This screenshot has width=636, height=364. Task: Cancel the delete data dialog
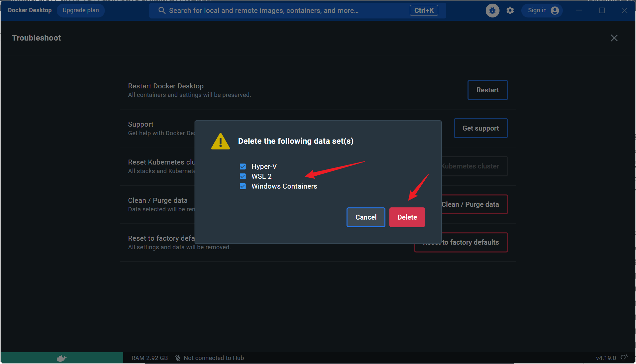tap(366, 217)
